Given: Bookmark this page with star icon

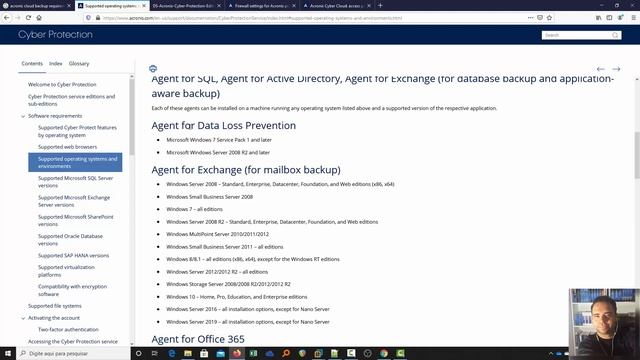Looking at the screenshot, I should (x=549, y=18).
